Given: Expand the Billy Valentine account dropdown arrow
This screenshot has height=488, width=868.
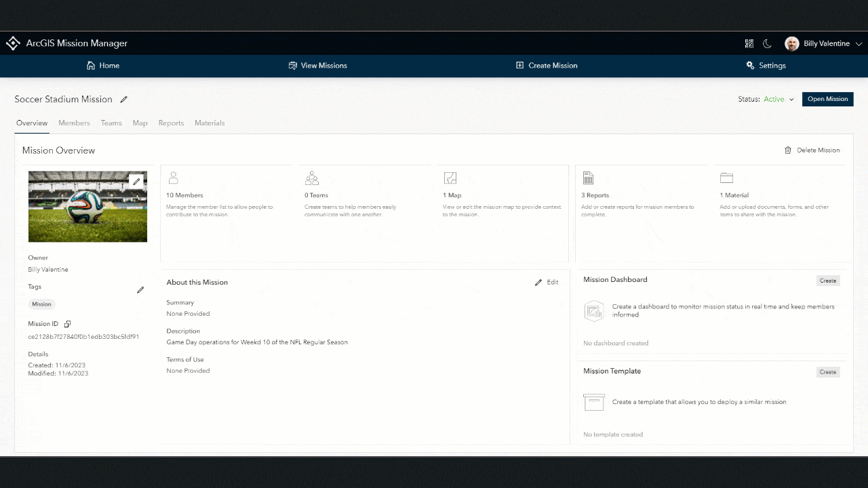Looking at the screenshot, I should [x=859, y=43].
